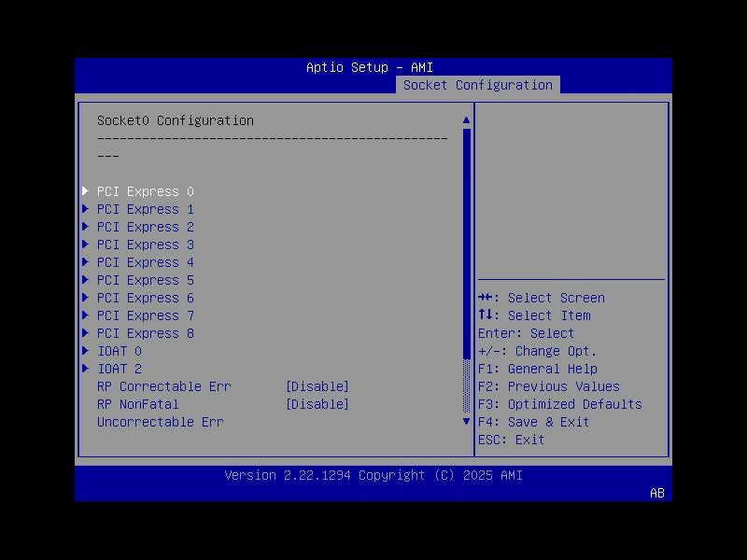The image size is (747, 560).
Task: Click the scroll-up arrow
Action: [x=466, y=119]
